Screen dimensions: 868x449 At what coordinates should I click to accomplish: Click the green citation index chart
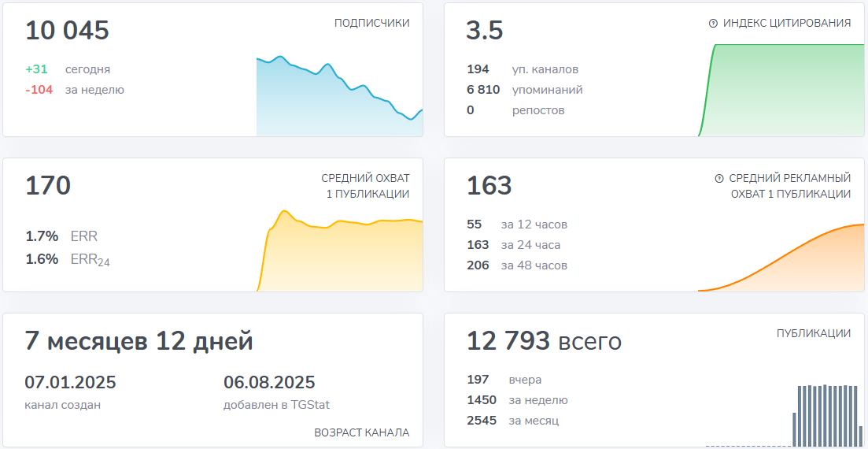click(x=781, y=90)
